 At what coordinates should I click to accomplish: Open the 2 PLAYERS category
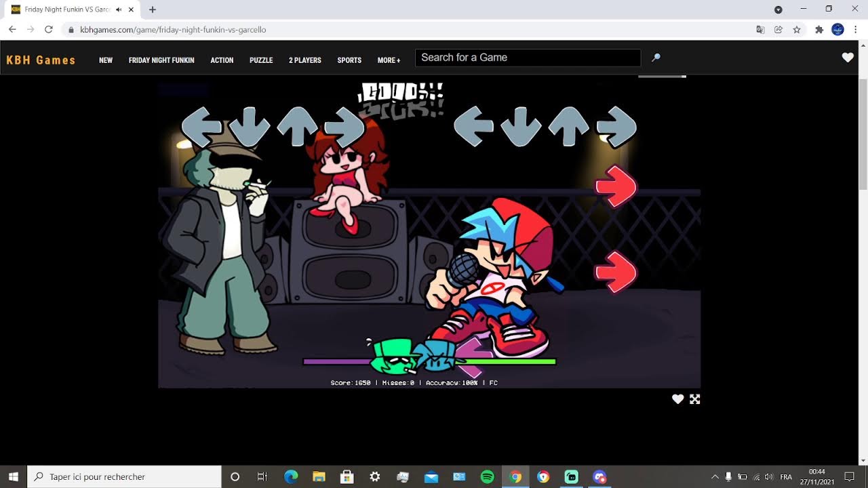(305, 60)
